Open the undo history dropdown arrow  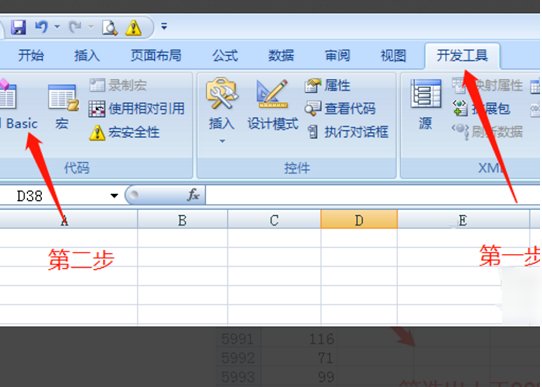[x=57, y=27]
